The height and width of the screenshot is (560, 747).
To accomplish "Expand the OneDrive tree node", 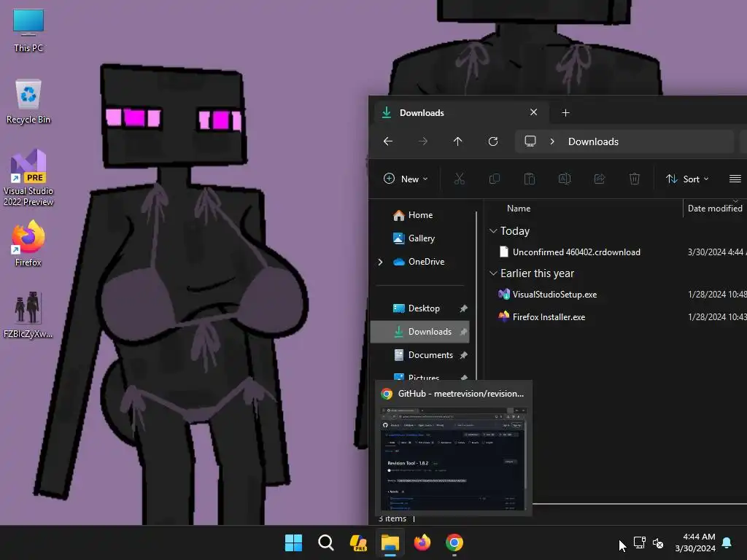I will (x=380, y=262).
